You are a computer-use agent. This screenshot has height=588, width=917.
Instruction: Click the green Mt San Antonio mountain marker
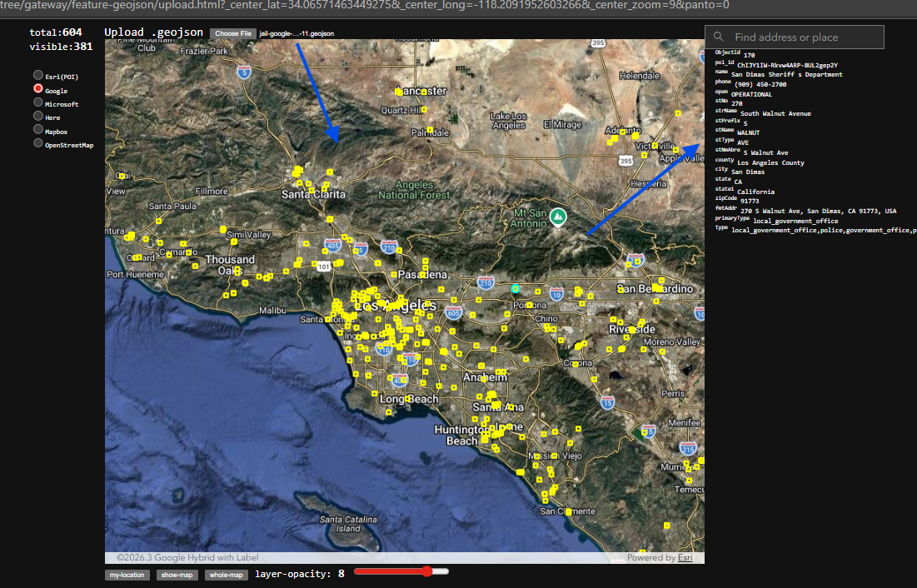559,217
